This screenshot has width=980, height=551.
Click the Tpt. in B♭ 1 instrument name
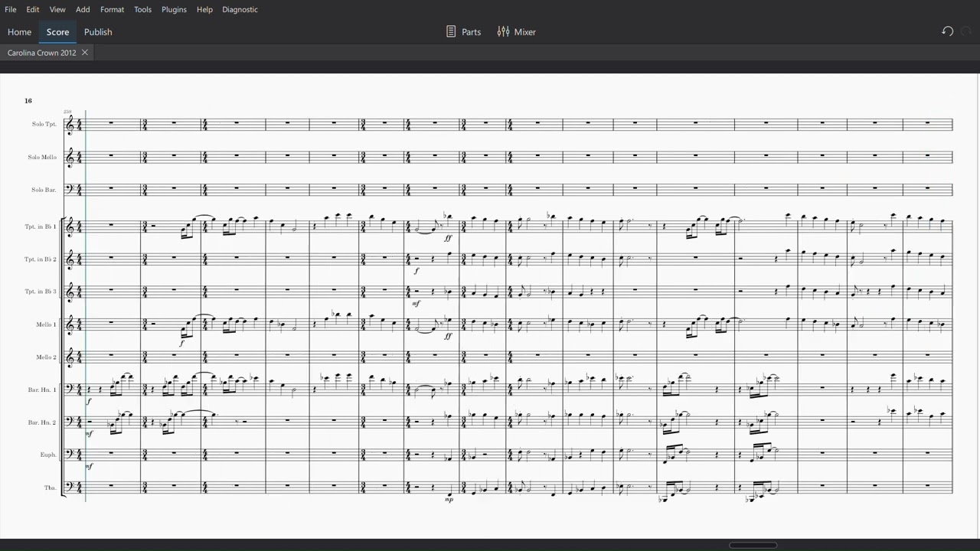[x=41, y=227]
